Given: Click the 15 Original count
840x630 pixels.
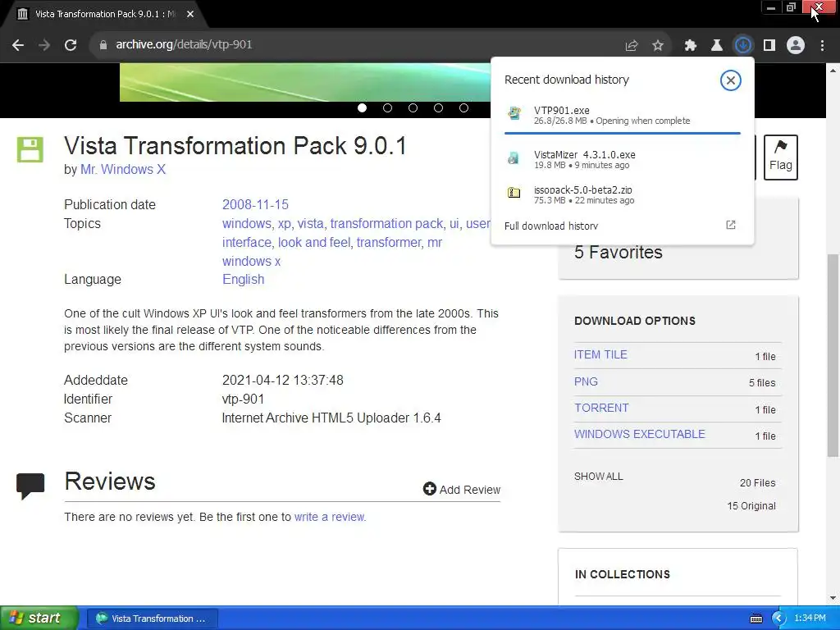Looking at the screenshot, I should coord(751,505).
